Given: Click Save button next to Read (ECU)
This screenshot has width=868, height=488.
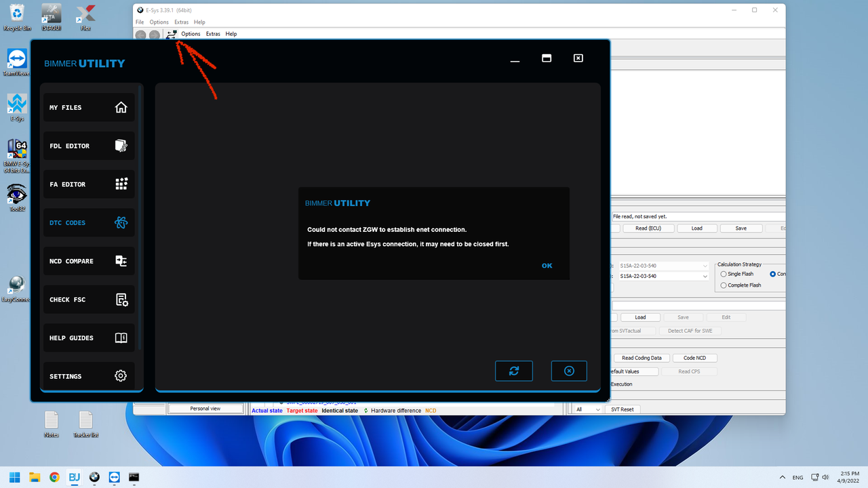Looking at the screenshot, I should (x=741, y=228).
